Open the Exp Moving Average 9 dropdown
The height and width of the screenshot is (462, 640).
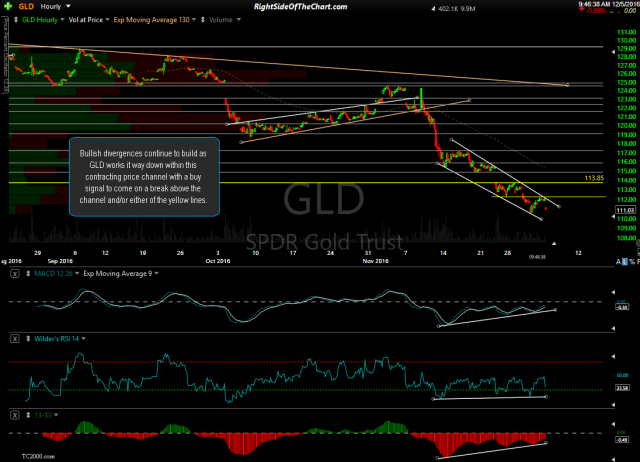tap(156, 273)
